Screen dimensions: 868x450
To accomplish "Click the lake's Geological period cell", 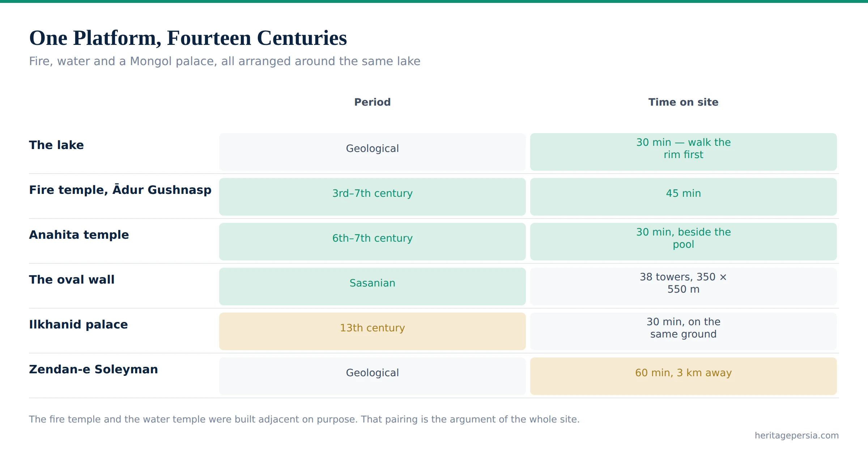I will tap(372, 152).
